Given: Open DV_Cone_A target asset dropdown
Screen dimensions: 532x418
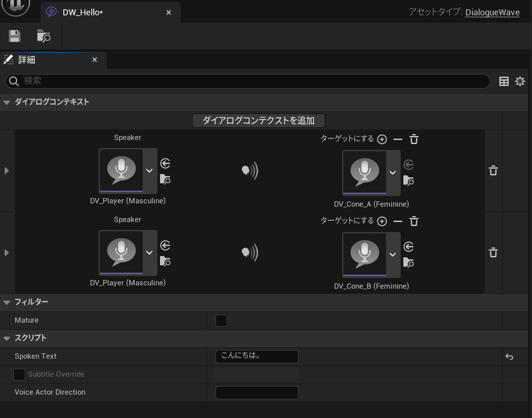Looking at the screenshot, I should tap(393, 173).
